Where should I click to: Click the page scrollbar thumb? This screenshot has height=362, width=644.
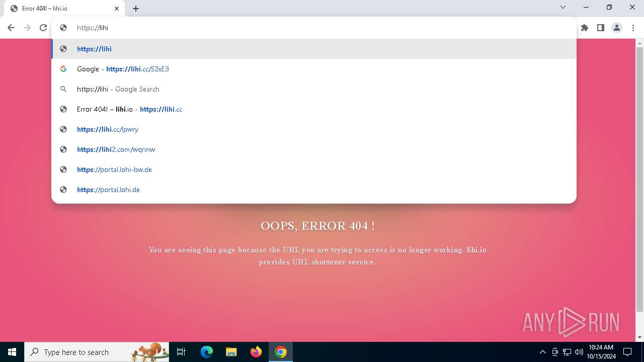639,178
